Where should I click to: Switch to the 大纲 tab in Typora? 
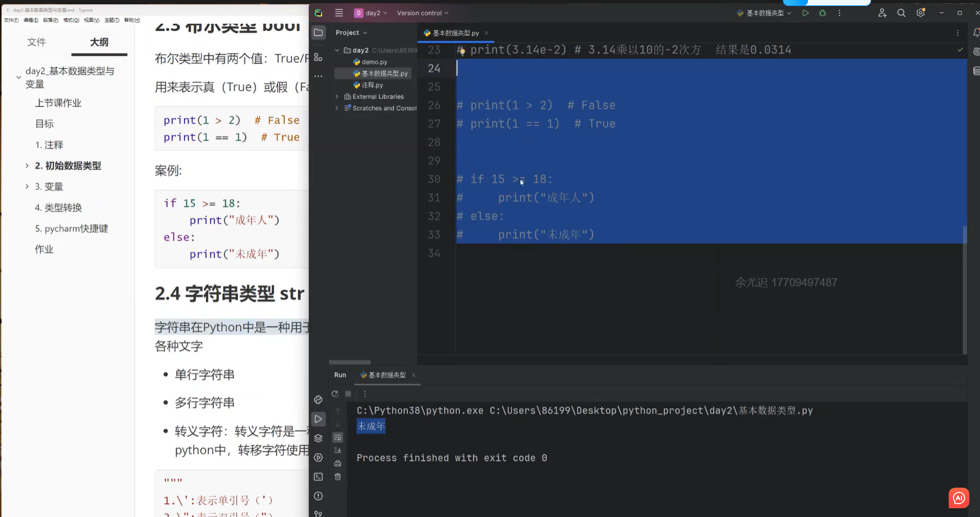[99, 42]
